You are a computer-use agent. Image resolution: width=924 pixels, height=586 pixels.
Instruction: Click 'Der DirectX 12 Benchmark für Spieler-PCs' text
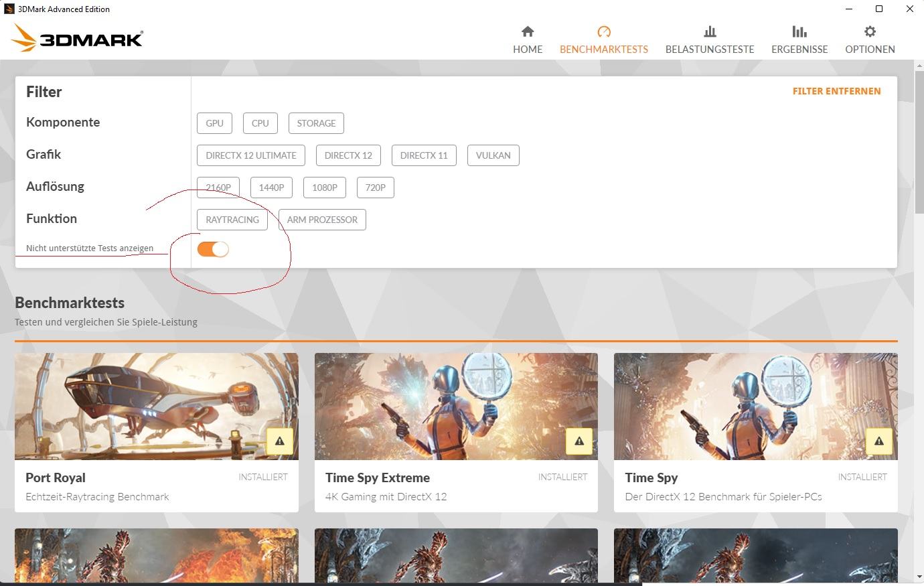(723, 497)
